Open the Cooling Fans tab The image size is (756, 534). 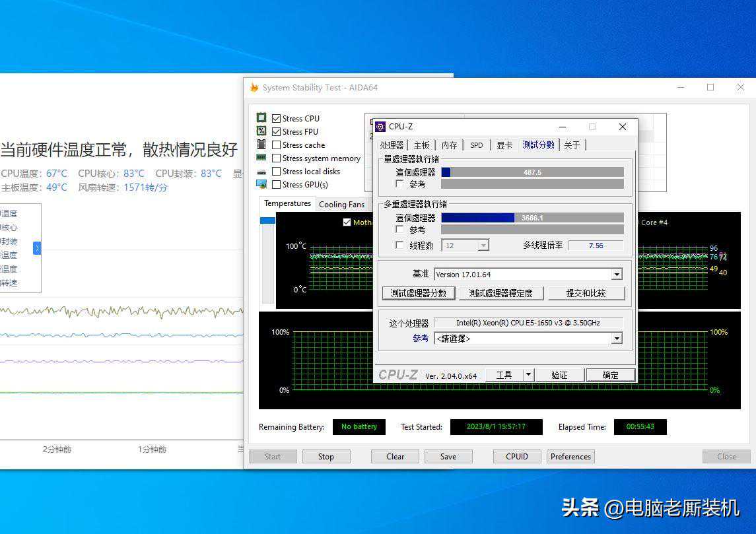(x=341, y=205)
